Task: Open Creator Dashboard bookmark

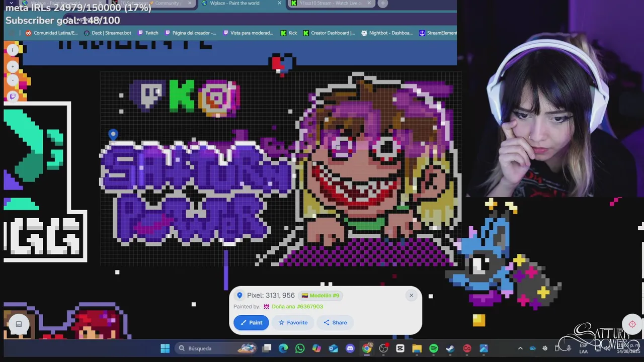Action: click(x=329, y=33)
